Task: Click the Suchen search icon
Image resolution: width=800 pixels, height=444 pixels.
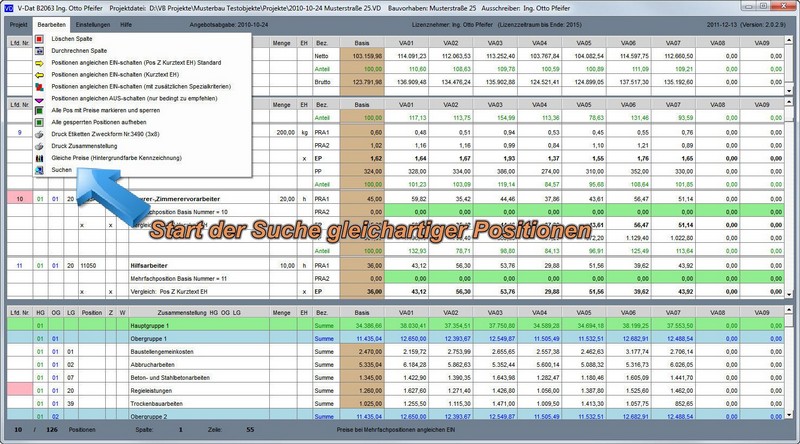Action: [39, 171]
